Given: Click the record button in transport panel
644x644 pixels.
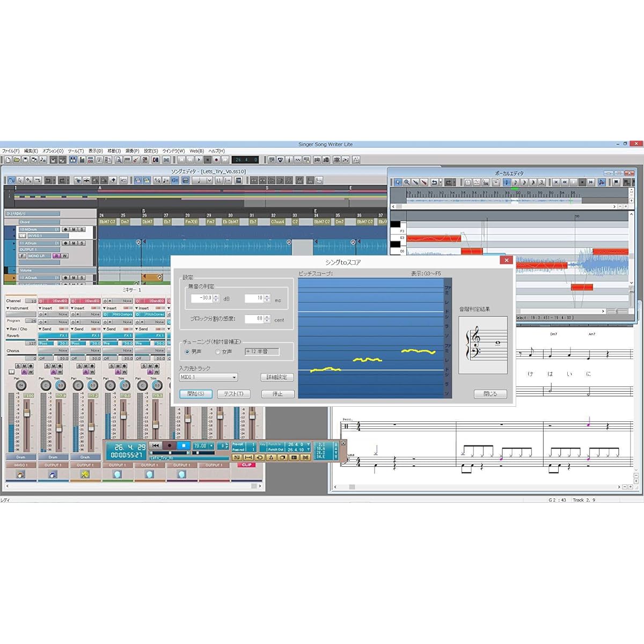Looking at the screenshot, I should click(170, 445).
